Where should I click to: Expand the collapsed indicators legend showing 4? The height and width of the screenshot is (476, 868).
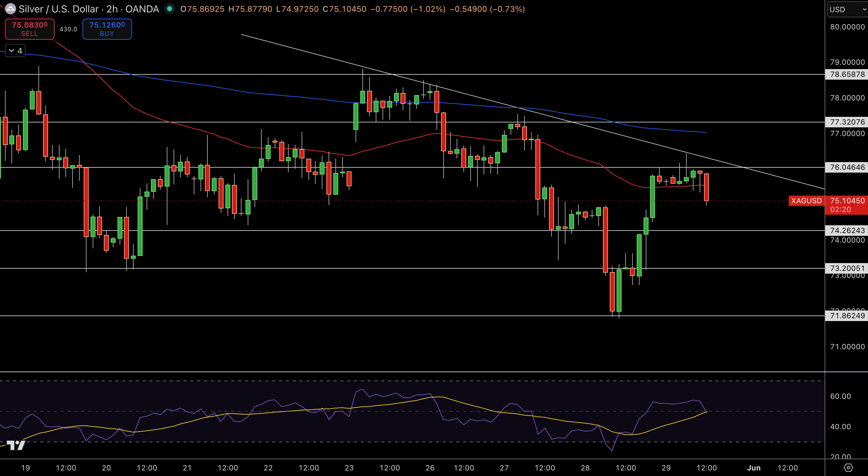[15, 51]
